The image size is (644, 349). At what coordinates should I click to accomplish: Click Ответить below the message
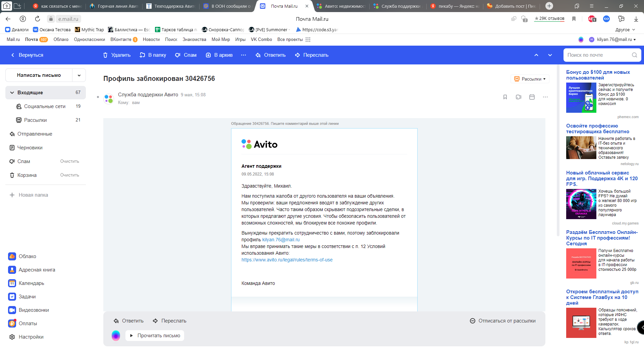[x=128, y=321]
